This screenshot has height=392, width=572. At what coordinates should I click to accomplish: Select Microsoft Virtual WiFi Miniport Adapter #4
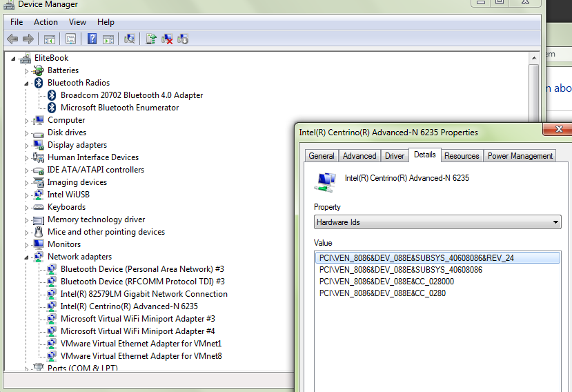click(138, 331)
